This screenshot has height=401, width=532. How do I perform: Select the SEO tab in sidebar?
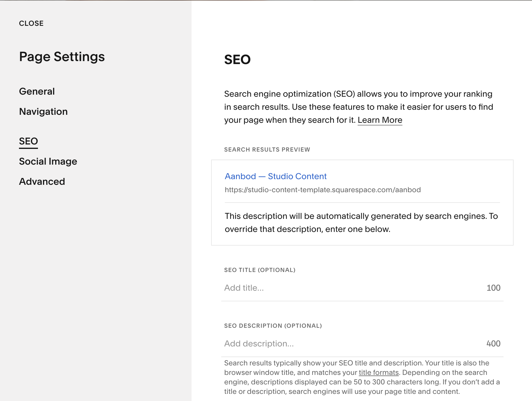(x=28, y=141)
